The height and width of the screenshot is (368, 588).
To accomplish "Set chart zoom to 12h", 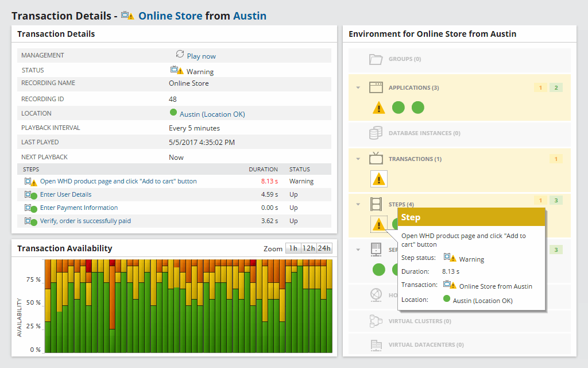I will [308, 248].
